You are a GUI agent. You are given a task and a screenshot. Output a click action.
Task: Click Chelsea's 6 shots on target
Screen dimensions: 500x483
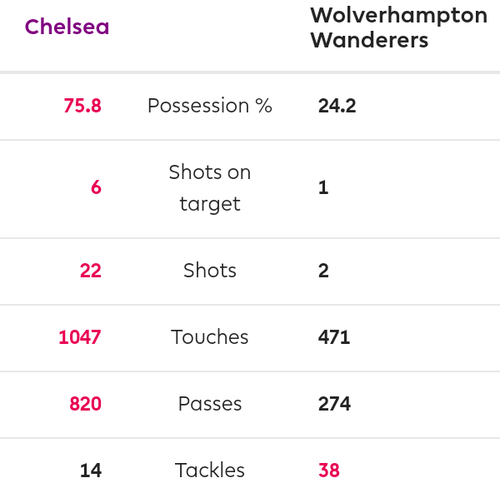[96, 187]
